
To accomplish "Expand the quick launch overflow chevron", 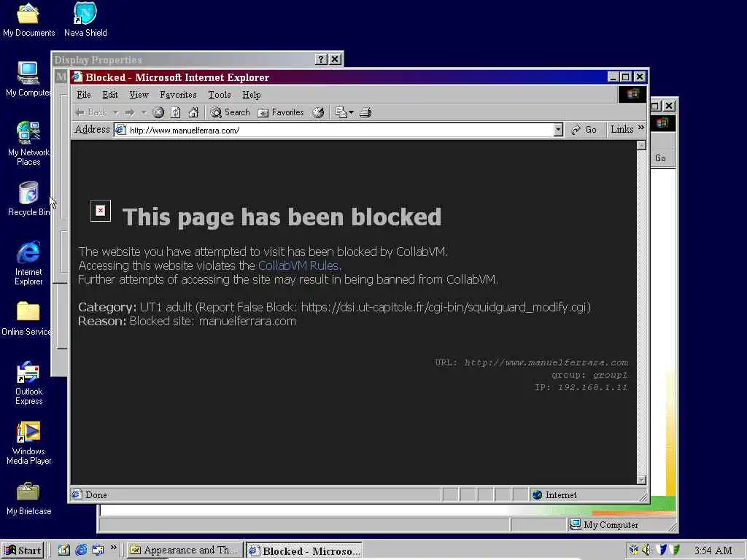I will [x=113, y=548].
